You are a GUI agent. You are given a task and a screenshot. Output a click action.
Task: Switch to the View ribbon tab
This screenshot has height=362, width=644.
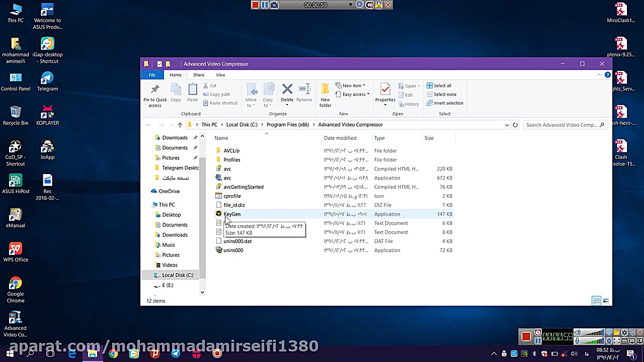[220, 75]
